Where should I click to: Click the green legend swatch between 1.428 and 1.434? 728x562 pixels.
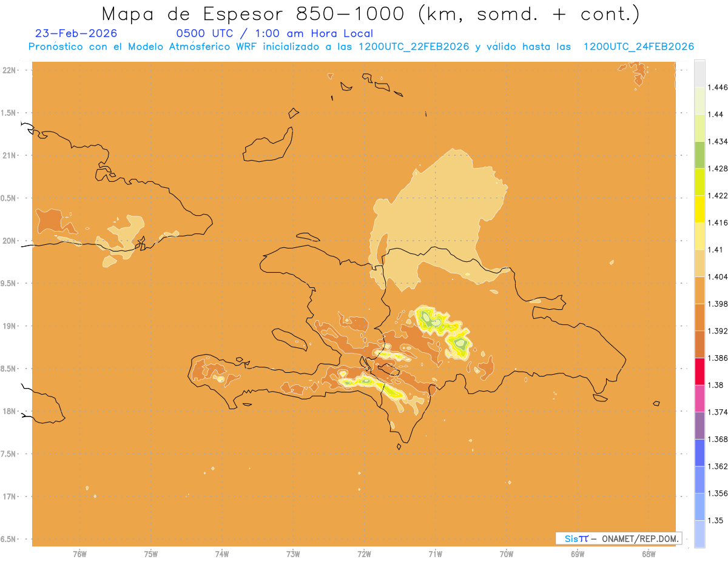(699, 155)
